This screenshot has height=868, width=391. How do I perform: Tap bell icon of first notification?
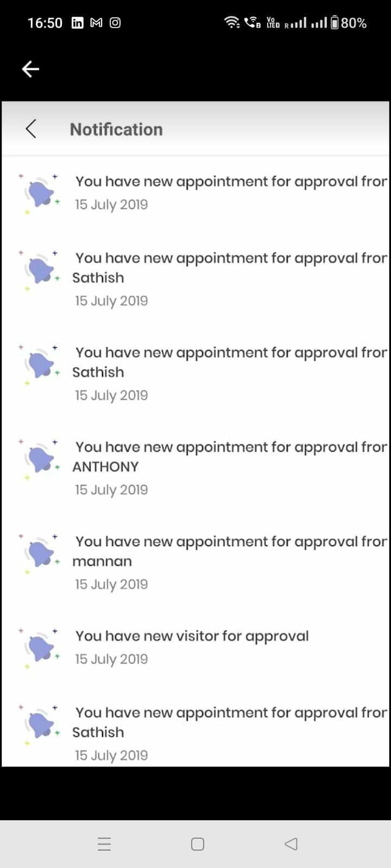coord(40,193)
